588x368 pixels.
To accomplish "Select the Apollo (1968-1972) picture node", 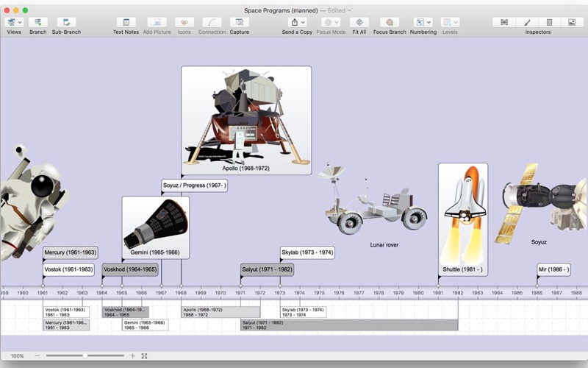I will click(x=246, y=120).
